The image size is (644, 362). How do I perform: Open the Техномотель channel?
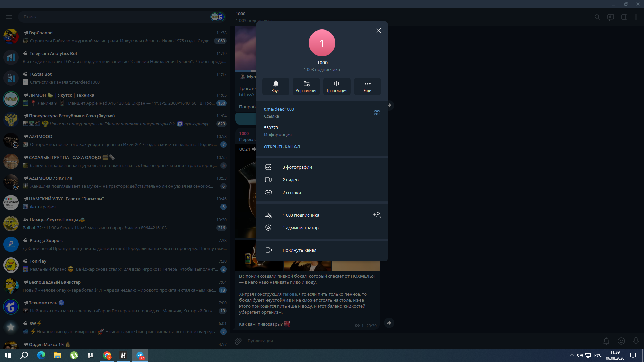coord(115,307)
